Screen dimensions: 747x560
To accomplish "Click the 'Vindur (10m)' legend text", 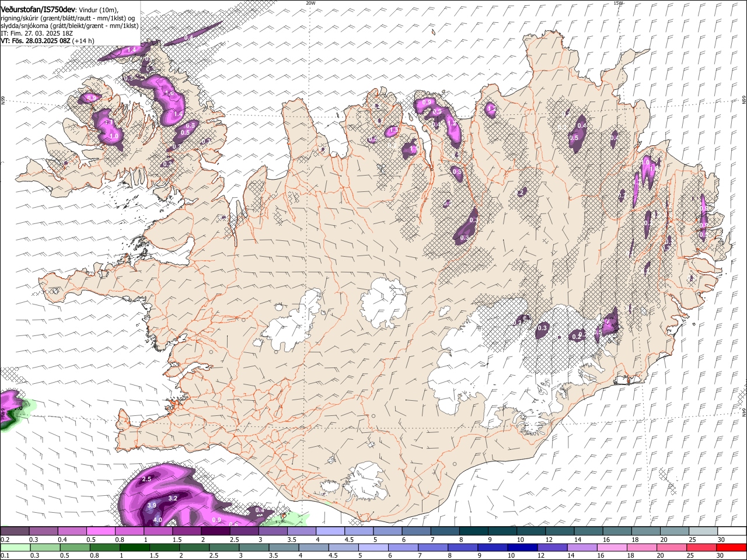I will point(99,10).
